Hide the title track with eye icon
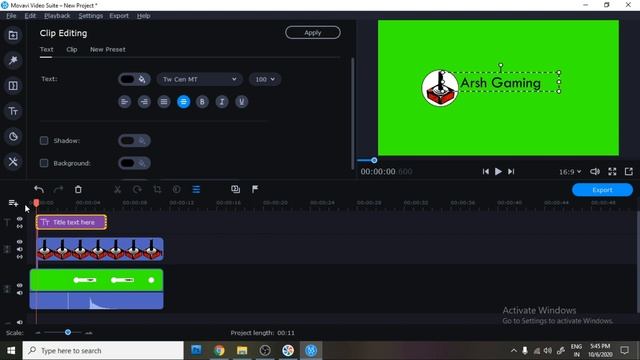 (20, 219)
